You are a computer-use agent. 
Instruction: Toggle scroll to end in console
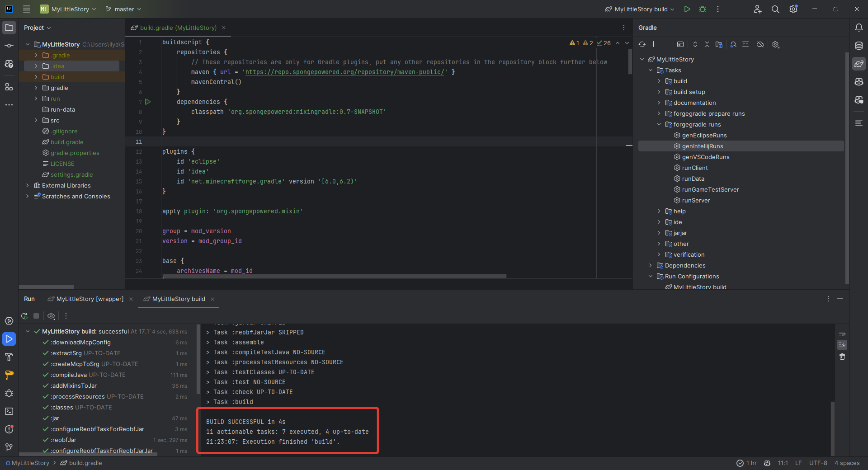pyautogui.click(x=842, y=345)
